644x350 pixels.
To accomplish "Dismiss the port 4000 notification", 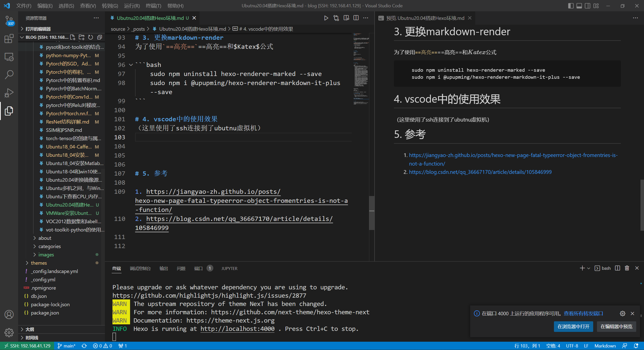I will (632, 314).
